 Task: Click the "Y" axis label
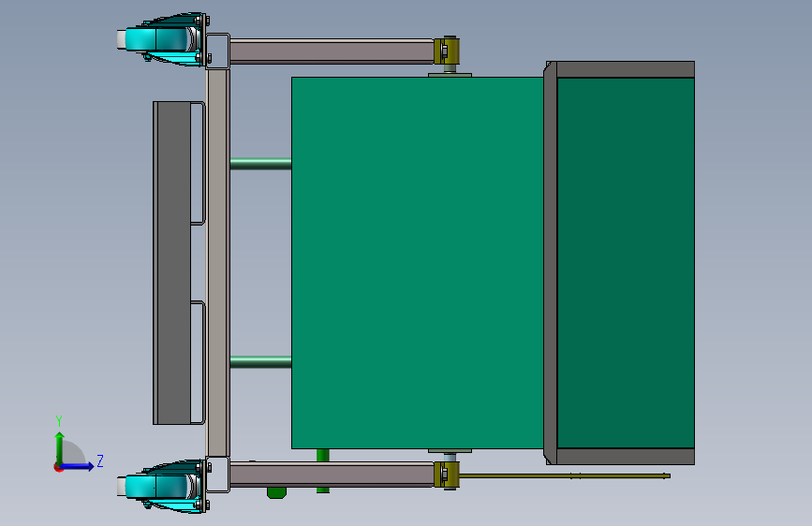point(59,421)
